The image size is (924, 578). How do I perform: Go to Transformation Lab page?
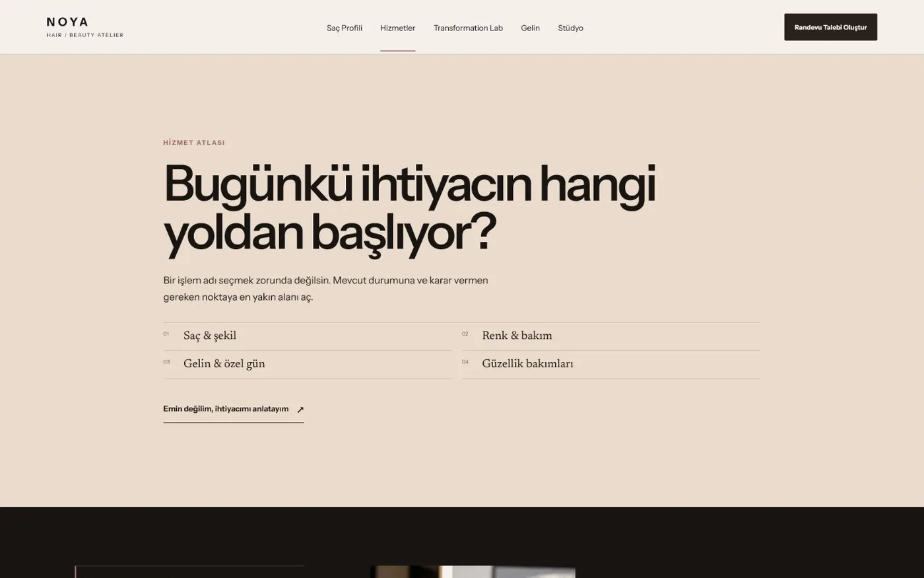tap(468, 28)
